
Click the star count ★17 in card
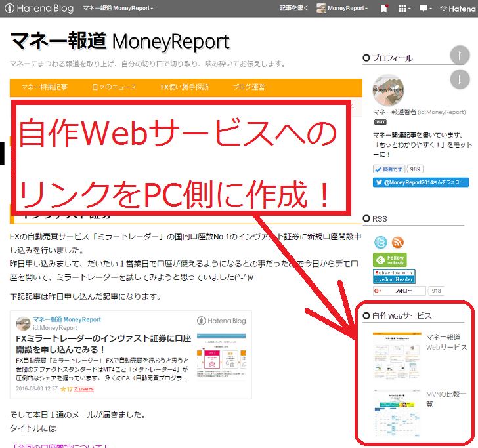tap(66, 389)
